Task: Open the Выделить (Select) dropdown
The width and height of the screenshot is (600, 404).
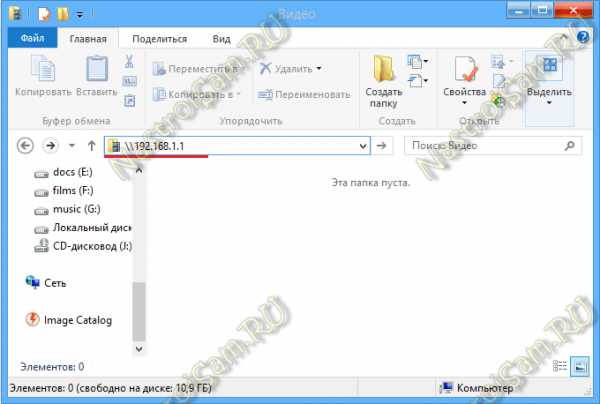Action: [x=549, y=81]
